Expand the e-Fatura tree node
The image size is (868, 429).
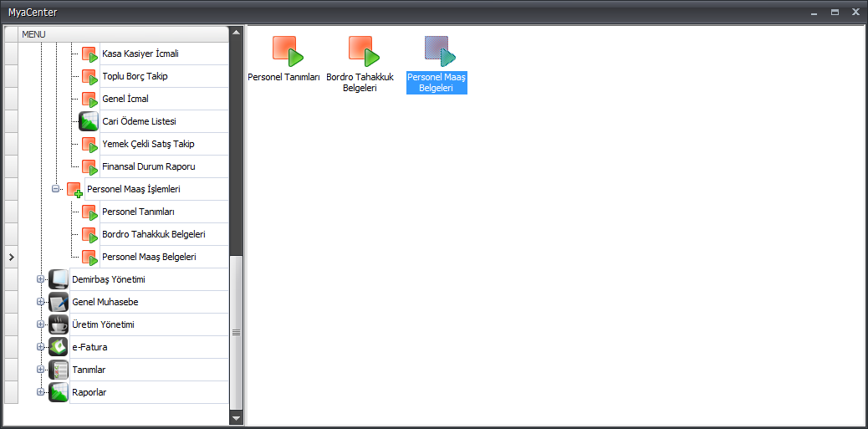(x=40, y=347)
